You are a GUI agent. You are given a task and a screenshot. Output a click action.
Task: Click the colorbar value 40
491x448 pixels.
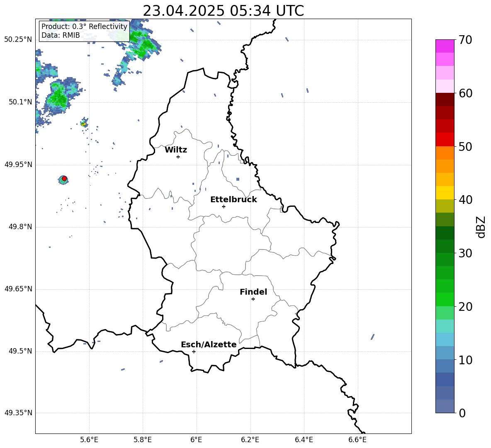(465, 200)
